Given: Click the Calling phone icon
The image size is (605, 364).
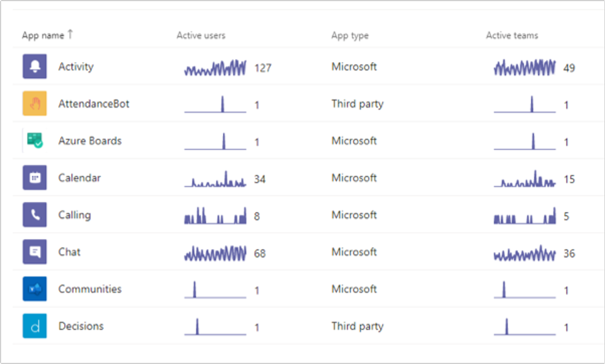Looking at the screenshot, I should (x=34, y=215).
